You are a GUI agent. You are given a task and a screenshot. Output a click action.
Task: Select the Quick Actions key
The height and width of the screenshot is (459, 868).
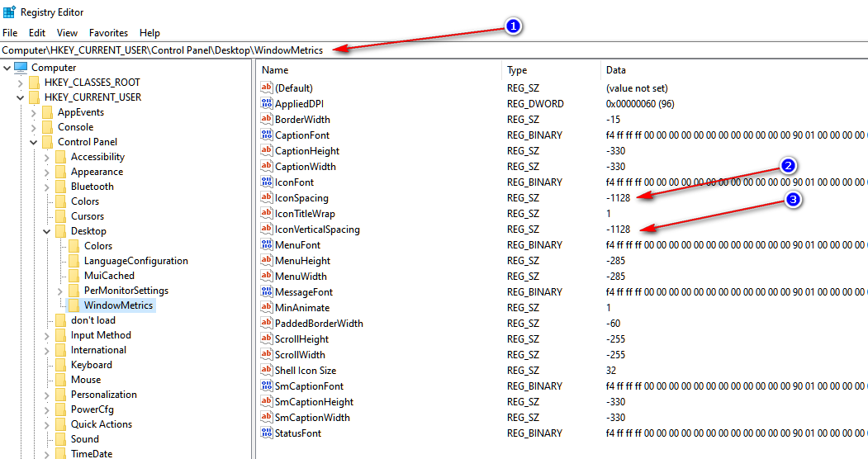click(x=102, y=424)
